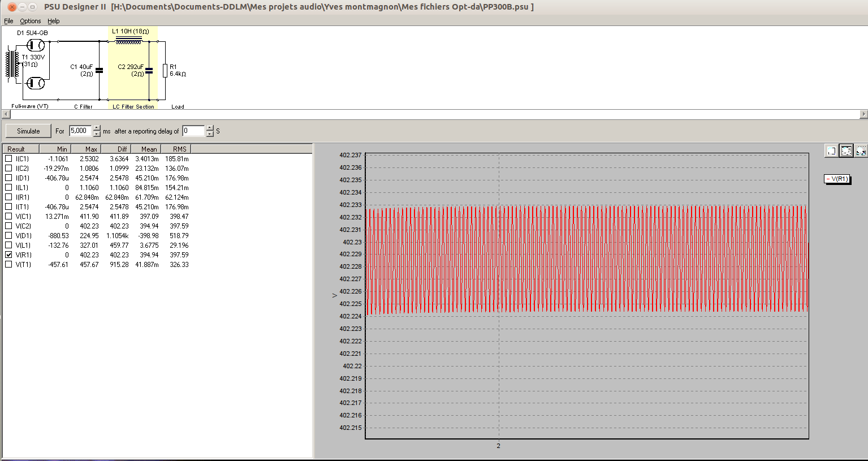Decrease the simulation duration with down arrow
Screen dimensions: 868x461
97,134
